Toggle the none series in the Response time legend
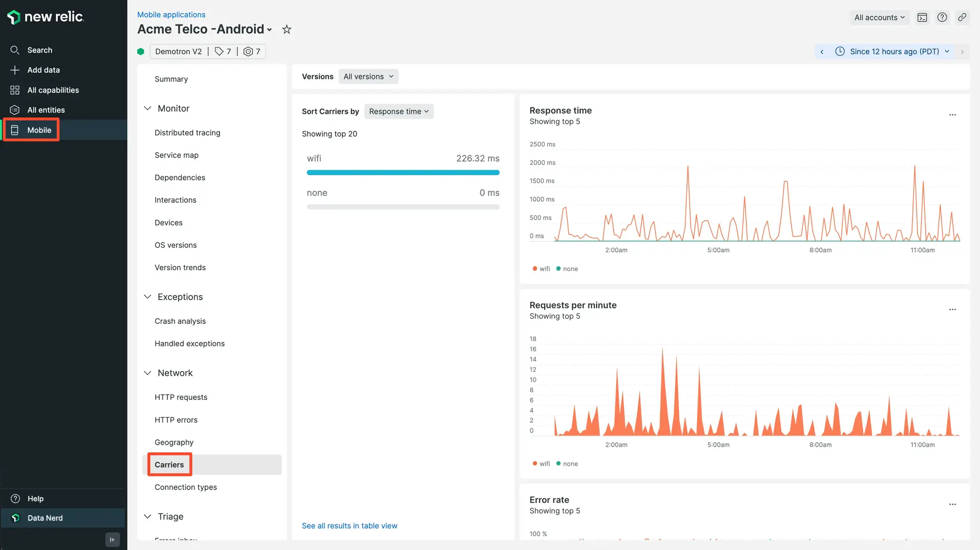980x550 pixels. point(567,269)
